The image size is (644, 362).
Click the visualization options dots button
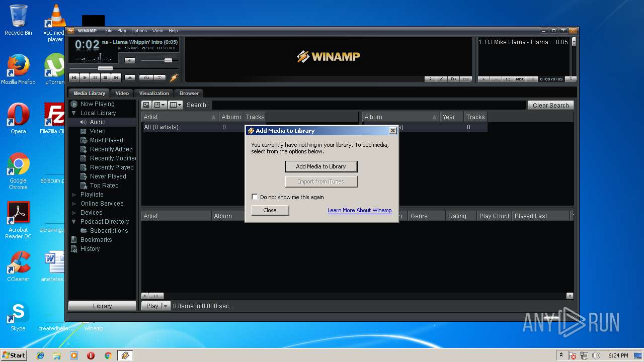(x=430, y=79)
